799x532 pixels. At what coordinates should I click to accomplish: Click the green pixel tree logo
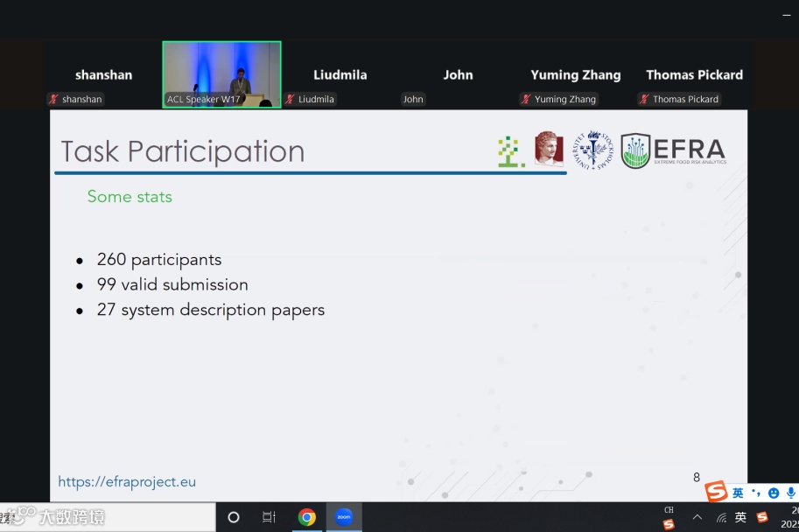pos(510,151)
